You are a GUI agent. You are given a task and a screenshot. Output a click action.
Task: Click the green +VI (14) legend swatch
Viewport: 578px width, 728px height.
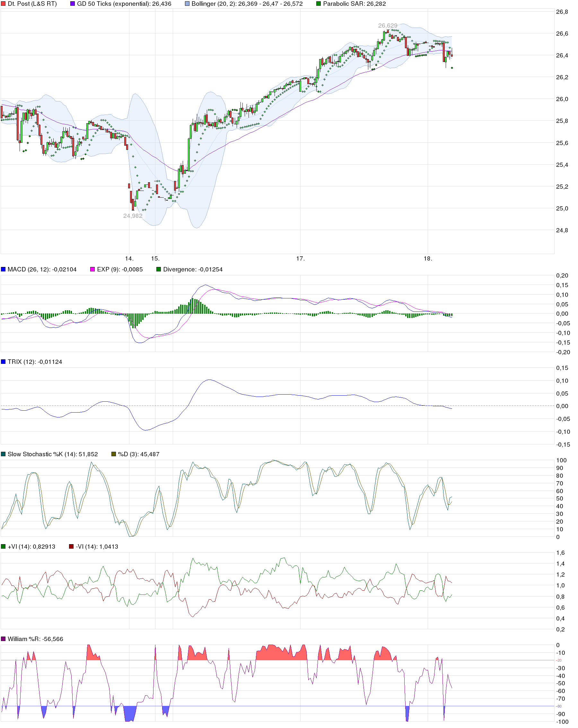coord(4,547)
